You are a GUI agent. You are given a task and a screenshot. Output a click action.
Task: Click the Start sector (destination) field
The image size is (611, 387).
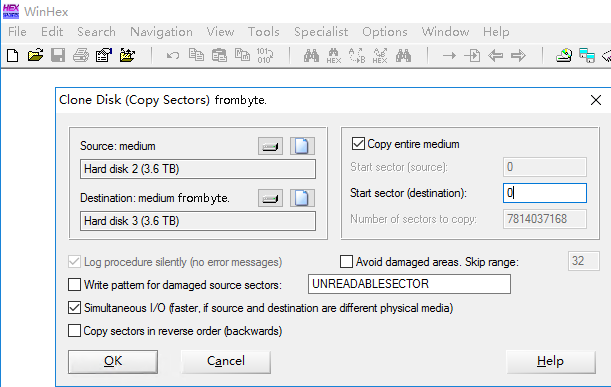point(545,193)
